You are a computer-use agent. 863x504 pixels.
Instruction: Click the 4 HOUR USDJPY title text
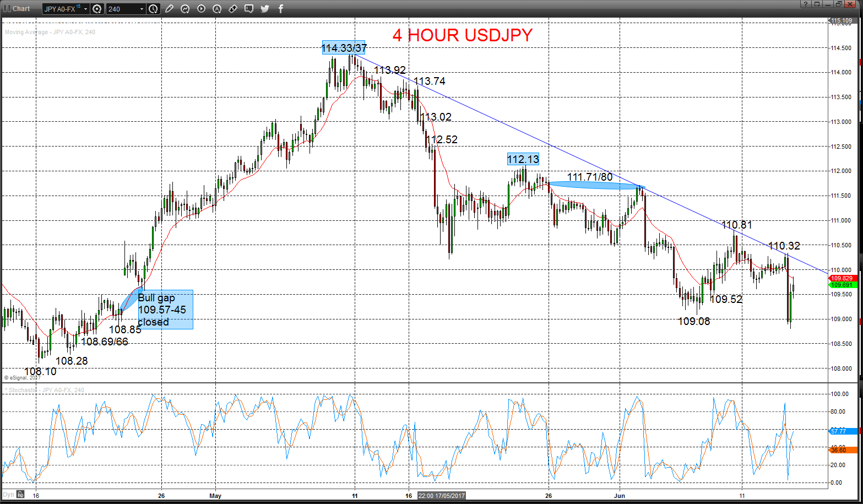click(463, 35)
